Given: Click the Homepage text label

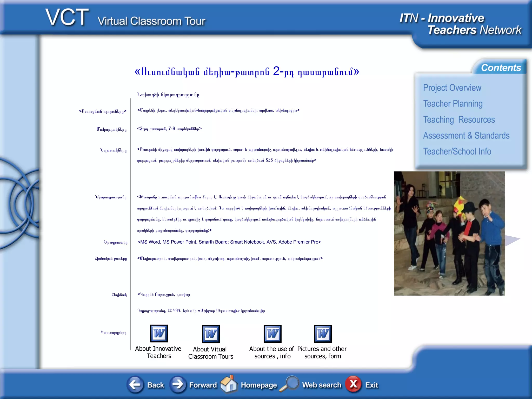Looking at the screenshot, I should click(259, 385).
